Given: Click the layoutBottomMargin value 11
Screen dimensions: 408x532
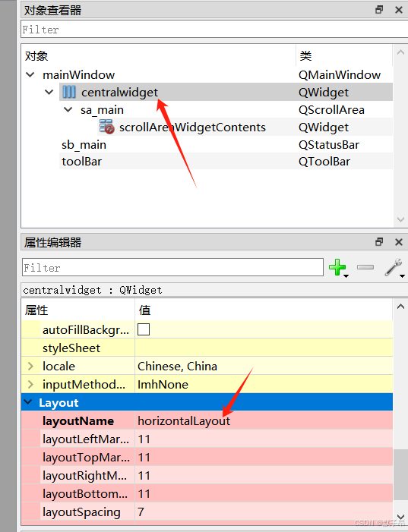Looking at the screenshot, I should coord(144,494).
